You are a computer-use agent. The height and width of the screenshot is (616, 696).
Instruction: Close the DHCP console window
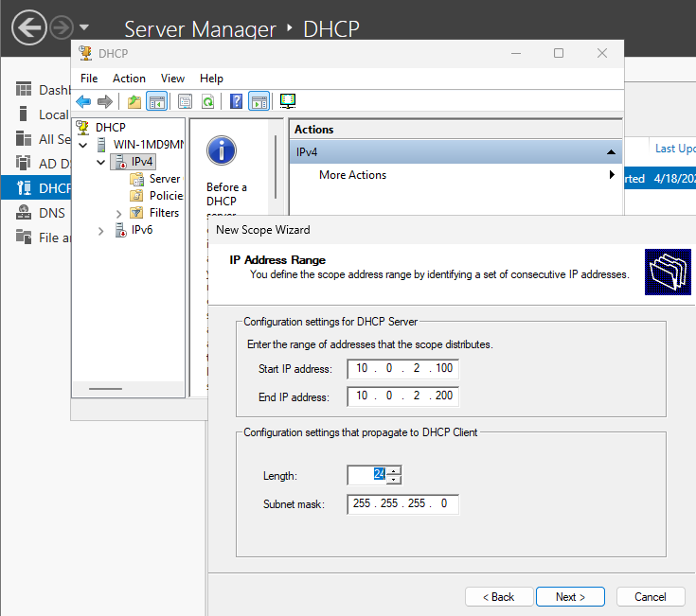tap(602, 54)
